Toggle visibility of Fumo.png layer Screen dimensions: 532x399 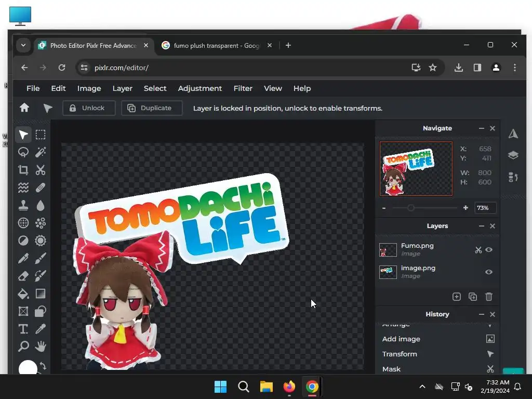click(488, 250)
